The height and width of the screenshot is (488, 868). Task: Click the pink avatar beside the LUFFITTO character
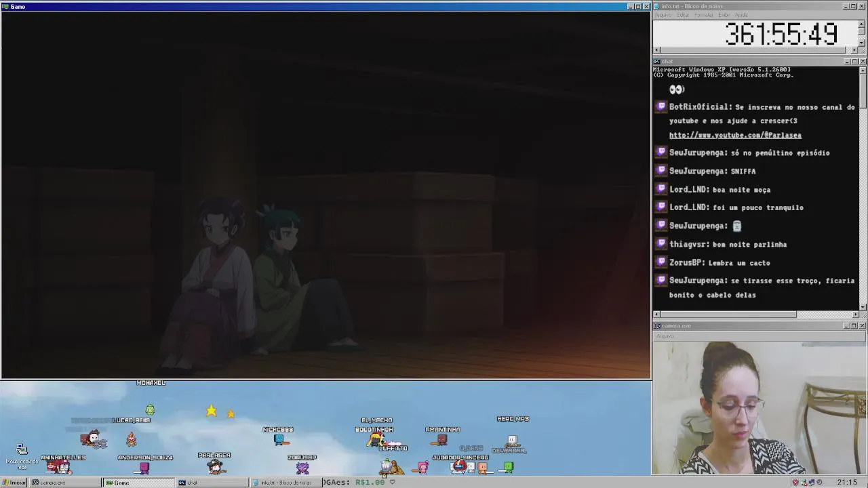pyautogui.click(x=422, y=467)
